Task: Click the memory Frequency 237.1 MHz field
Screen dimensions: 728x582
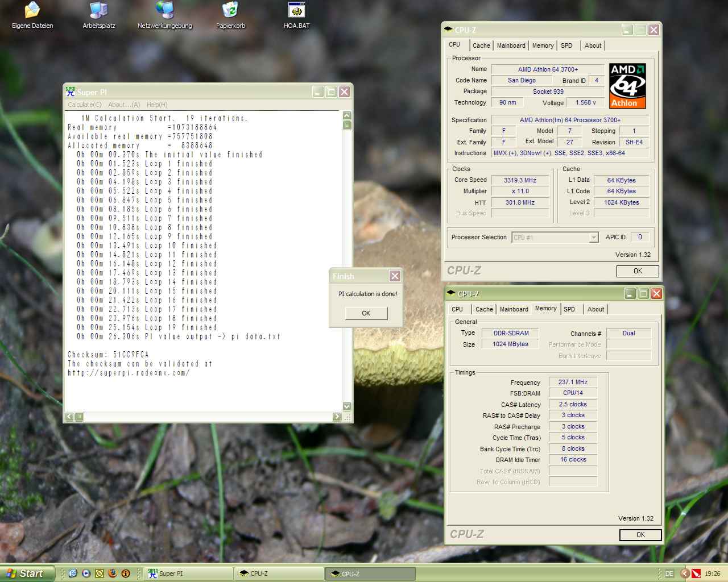Action: 573,382
